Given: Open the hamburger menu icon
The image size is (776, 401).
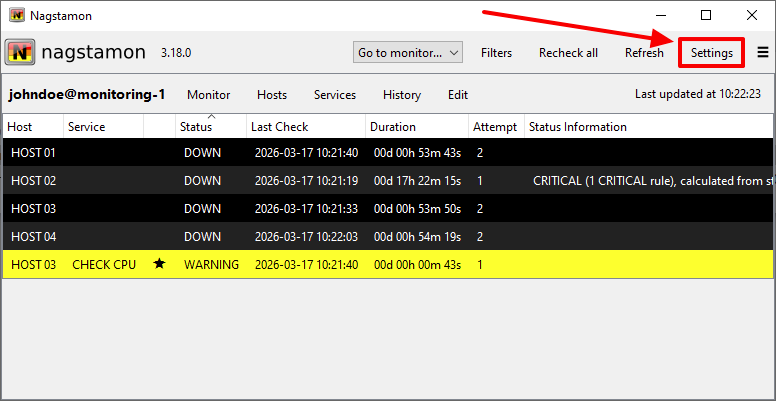Looking at the screenshot, I should tap(763, 53).
